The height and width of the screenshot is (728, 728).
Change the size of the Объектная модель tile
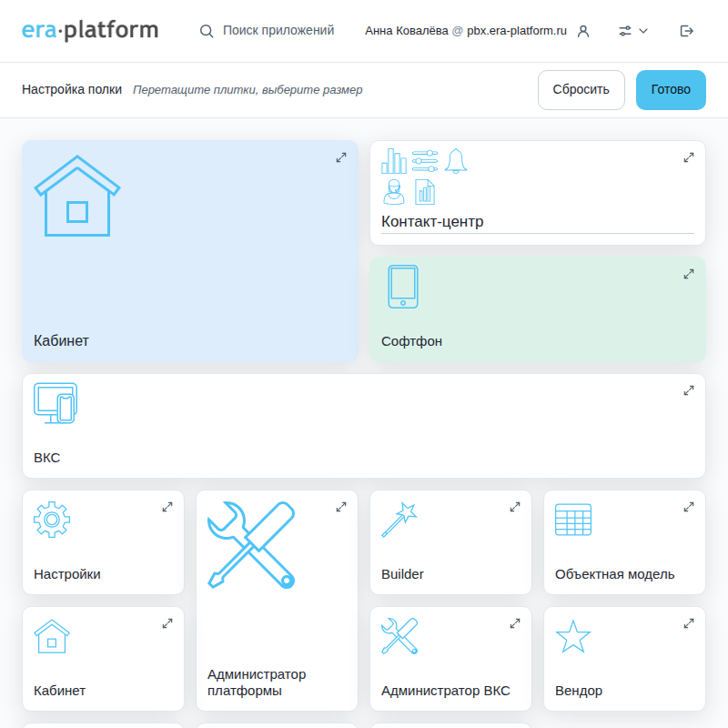click(689, 507)
